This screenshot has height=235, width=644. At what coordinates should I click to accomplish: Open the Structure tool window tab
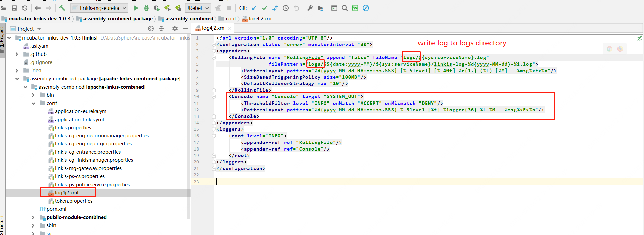(x=2, y=225)
